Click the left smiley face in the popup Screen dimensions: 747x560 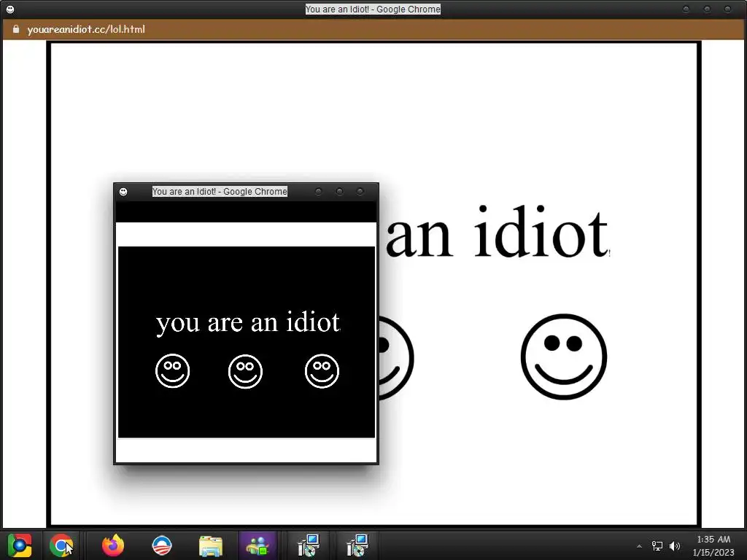[x=172, y=371]
